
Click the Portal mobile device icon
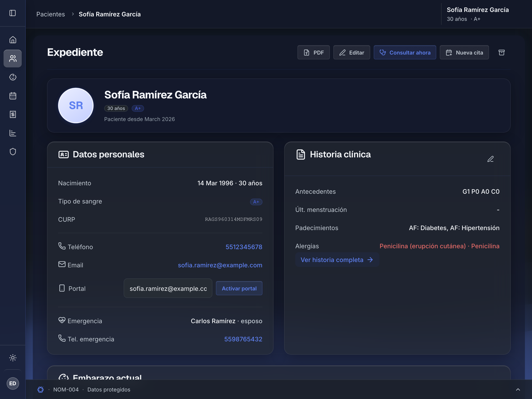[x=62, y=288]
